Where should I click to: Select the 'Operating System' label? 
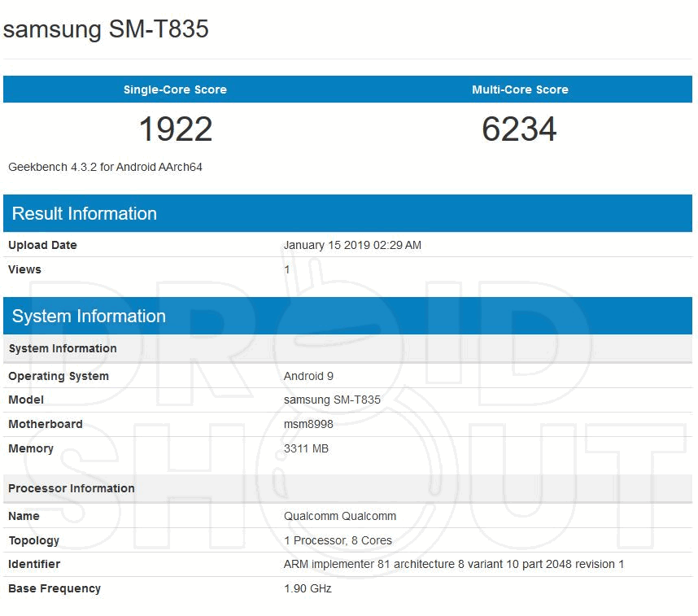coord(59,376)
